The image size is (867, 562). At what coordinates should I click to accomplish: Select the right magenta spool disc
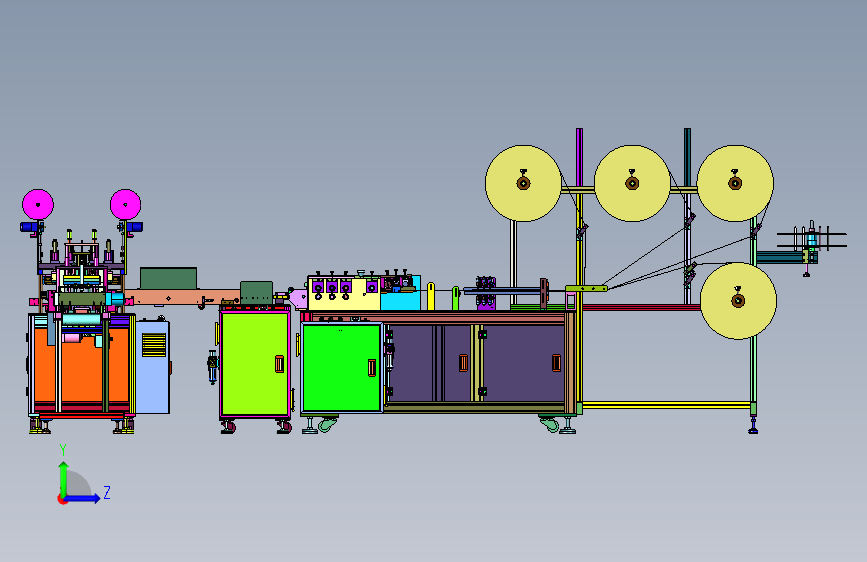126,205
